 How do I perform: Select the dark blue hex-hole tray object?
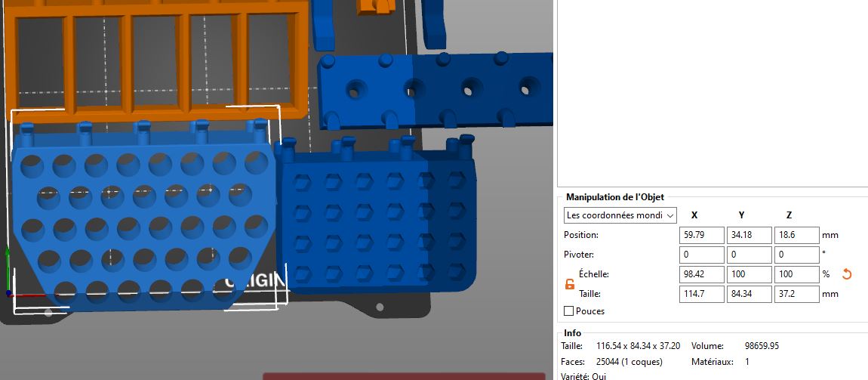(x=377, y=216)
